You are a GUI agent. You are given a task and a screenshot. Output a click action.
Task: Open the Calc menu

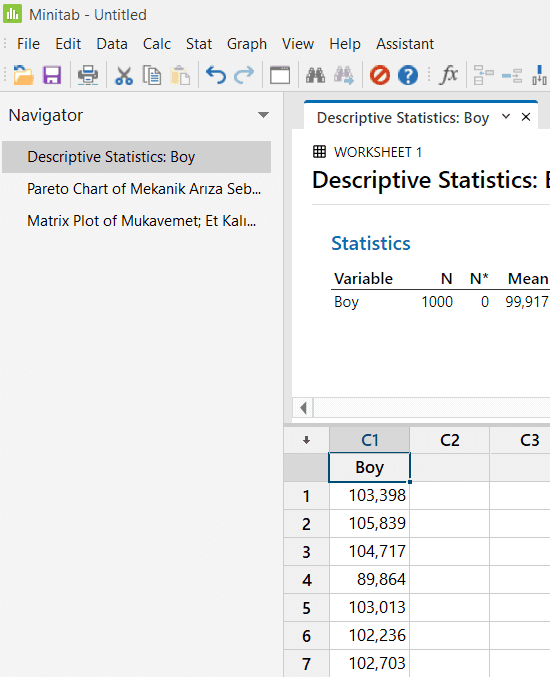pyautogui.click(x=157, y=44)
